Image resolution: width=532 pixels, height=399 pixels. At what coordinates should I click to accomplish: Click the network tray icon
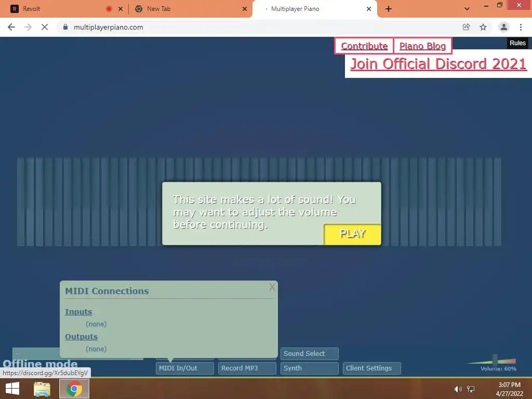[x=471, y=389]
